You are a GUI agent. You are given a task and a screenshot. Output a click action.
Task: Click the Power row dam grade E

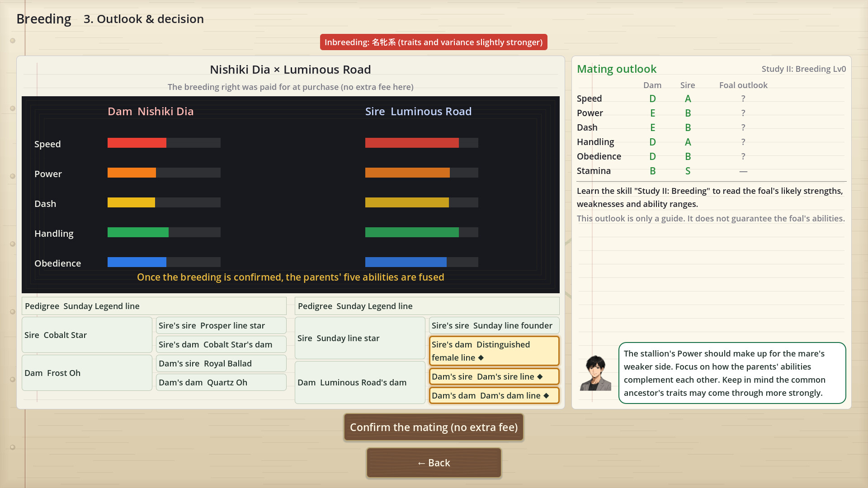(652, 113)
